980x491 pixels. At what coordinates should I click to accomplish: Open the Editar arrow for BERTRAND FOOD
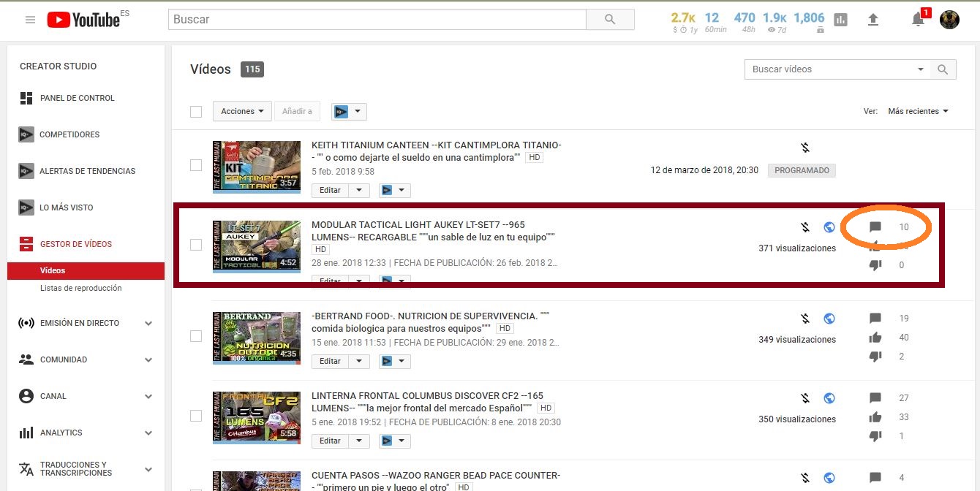tap(358, 361)
